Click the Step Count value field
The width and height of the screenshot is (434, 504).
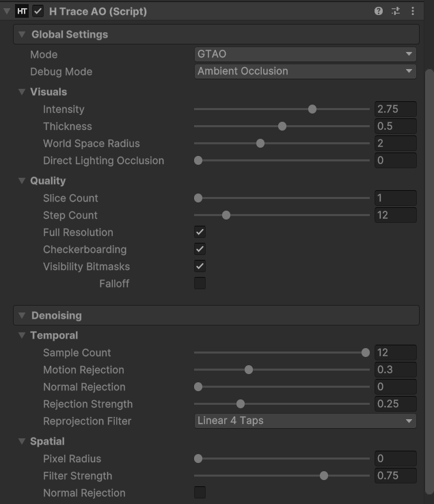point(395,215)
